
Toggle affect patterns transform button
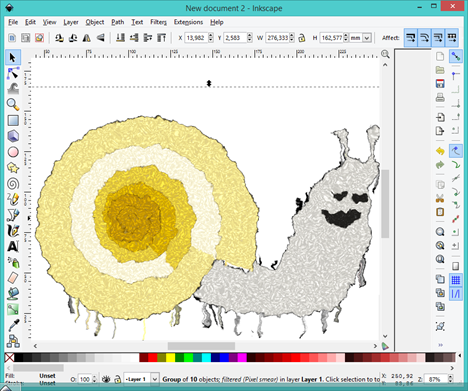click(452, 38)
